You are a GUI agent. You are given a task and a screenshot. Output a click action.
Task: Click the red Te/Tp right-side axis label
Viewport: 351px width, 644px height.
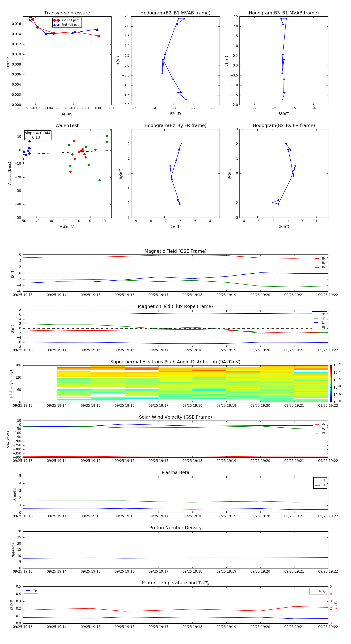tap(336, 605)
